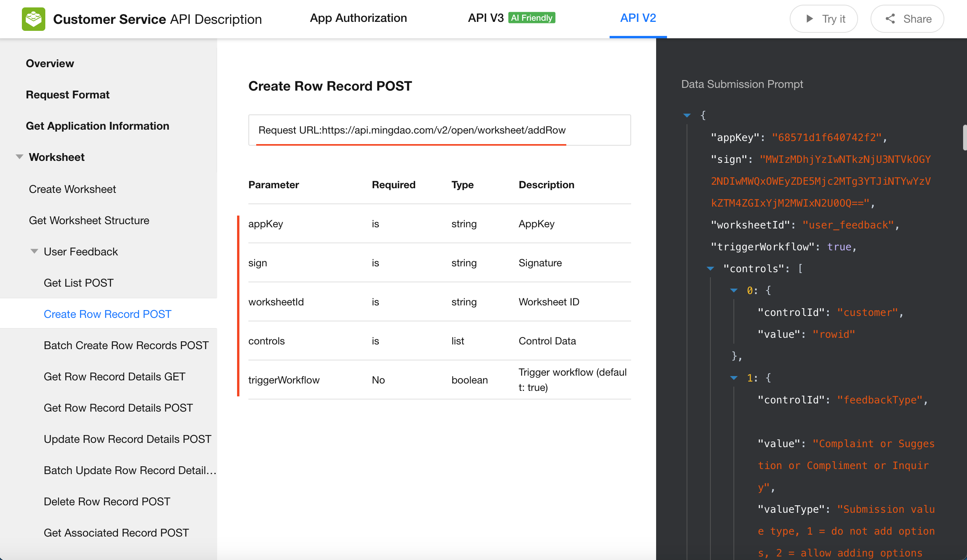Click the triggerWorkflow true value
The width and height of the screenshot is (967, 560).
click(x=839, y=247)
